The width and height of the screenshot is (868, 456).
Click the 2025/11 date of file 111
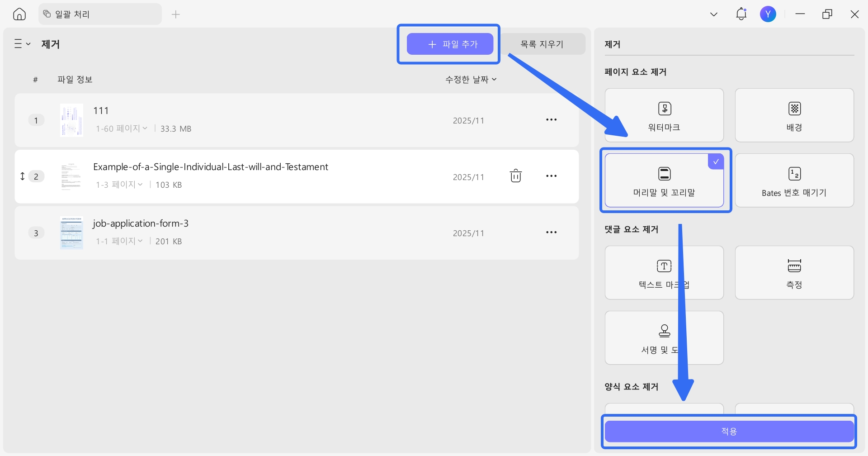(468, 121)
